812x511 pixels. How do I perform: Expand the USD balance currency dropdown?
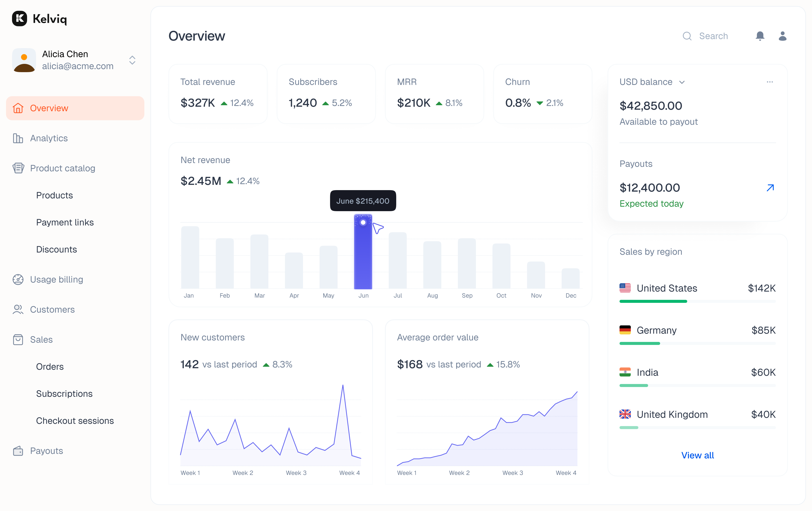tap(682, 82)
